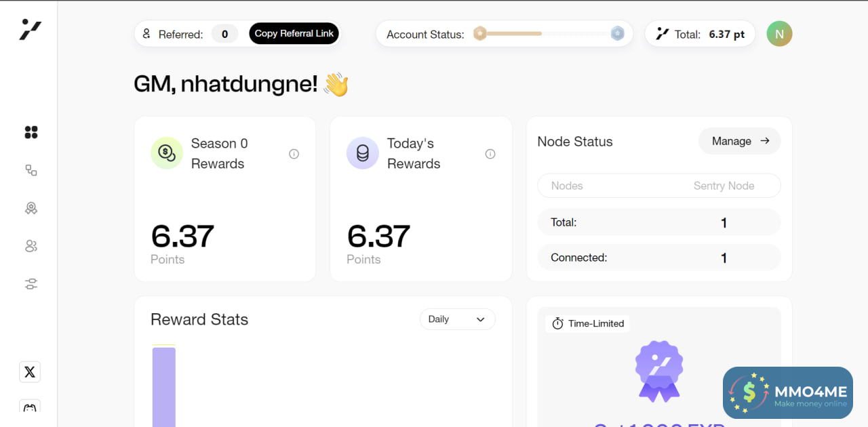
Task: Select the Nodes tab in Node Status
Action: 567,186
